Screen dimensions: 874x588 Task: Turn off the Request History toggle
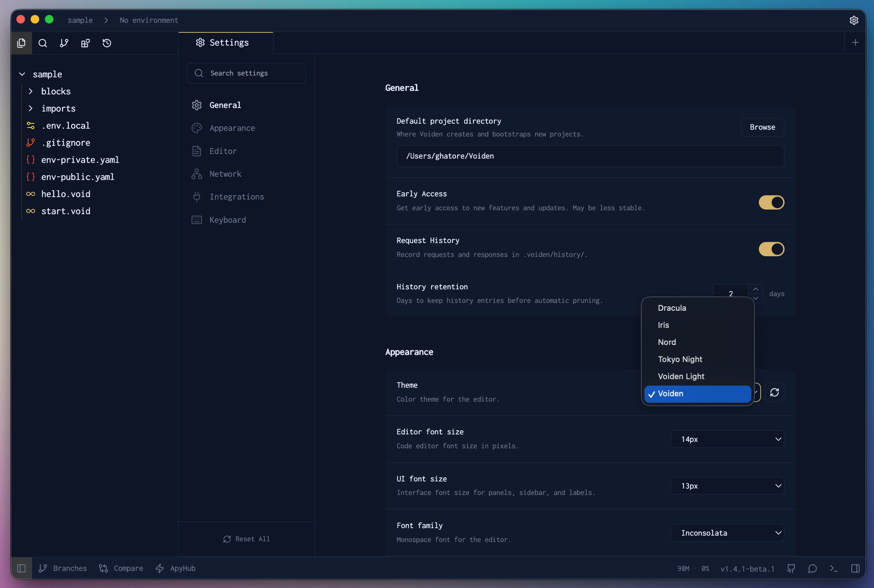771,249
